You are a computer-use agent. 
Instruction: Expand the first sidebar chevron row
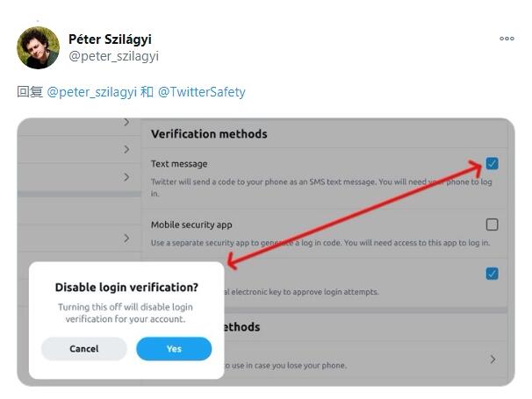pyautogui.click(x=126, y=124)
